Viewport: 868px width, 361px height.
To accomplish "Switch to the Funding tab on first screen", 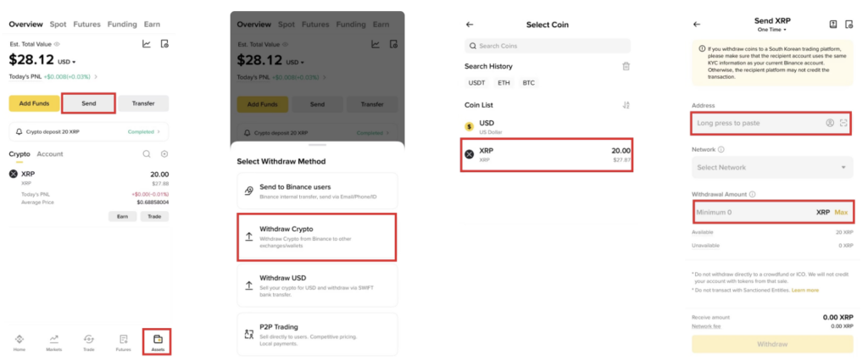I will point(122,25).
